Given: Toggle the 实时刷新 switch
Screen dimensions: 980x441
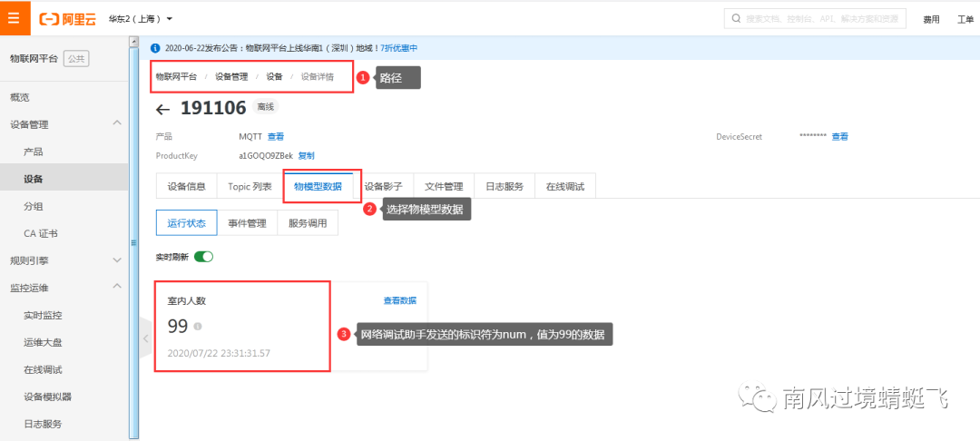Looking at the screenshot, I should [x=204, y=257].
